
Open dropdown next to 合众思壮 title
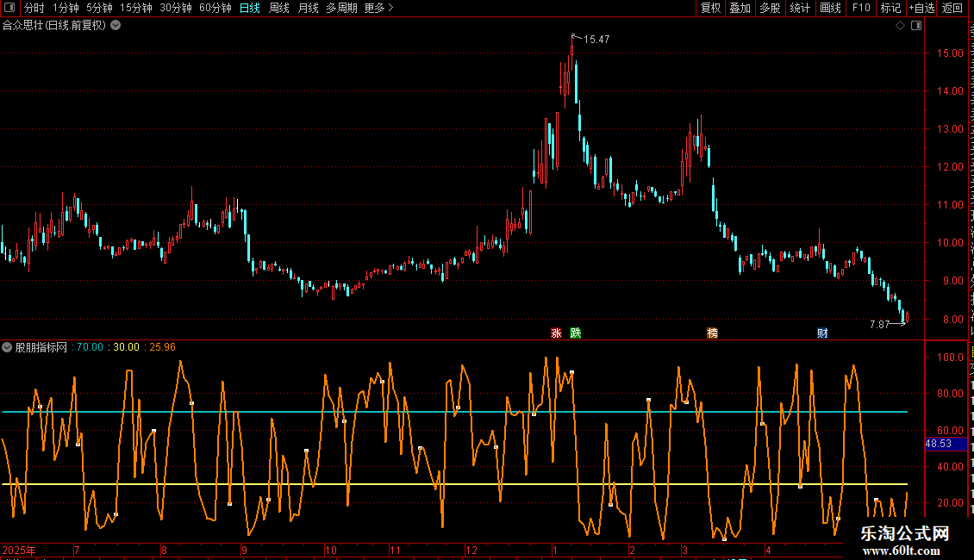click(x=116, y=26)
